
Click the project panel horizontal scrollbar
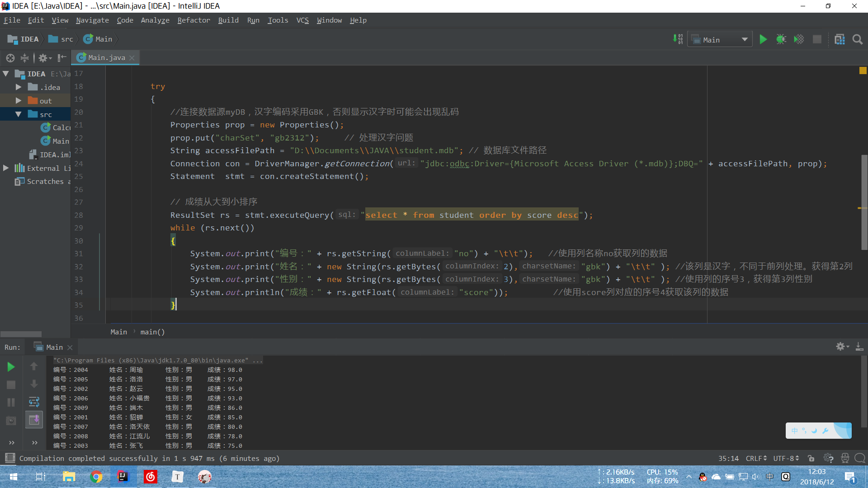point(21,334)
